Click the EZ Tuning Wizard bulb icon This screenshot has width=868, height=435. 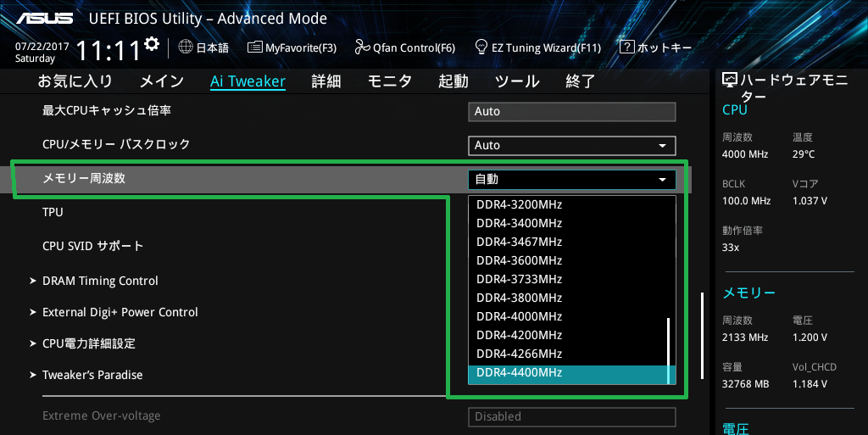pyautogui.click(x=481, y=47)
